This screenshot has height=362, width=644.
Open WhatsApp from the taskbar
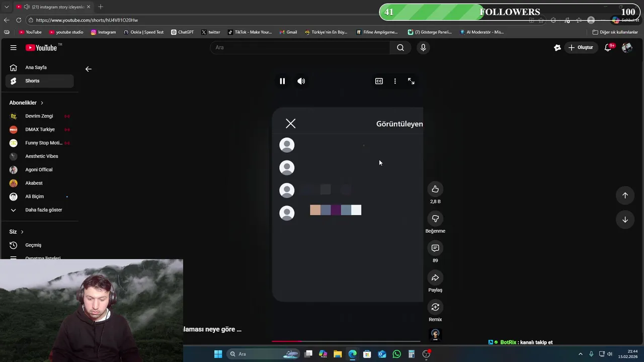click(x=396, y=354)
